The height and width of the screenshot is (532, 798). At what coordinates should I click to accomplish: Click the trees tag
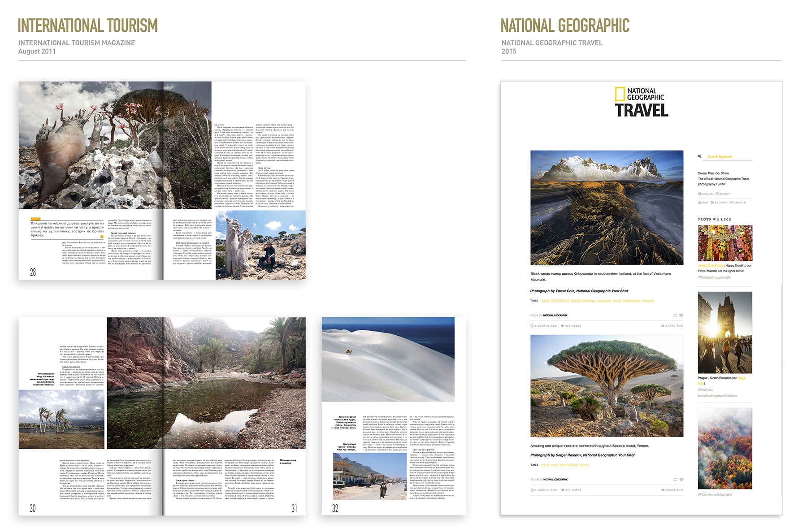(554, 465)
